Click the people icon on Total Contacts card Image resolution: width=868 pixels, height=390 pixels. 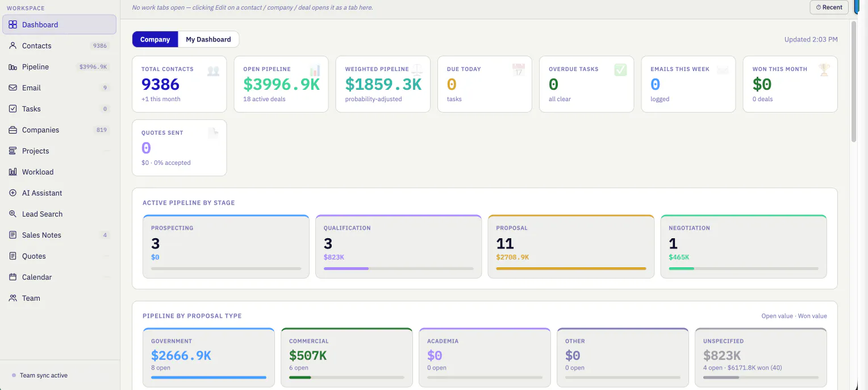[x=213, y=70]
